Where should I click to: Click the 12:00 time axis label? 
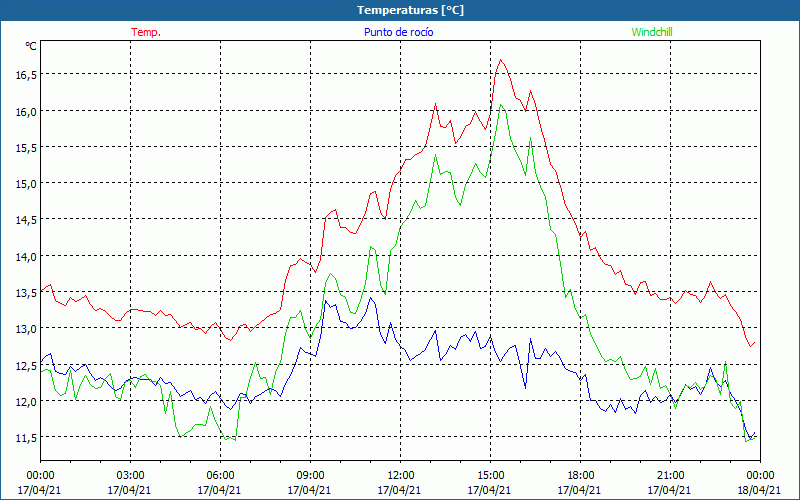coord(401,476)
